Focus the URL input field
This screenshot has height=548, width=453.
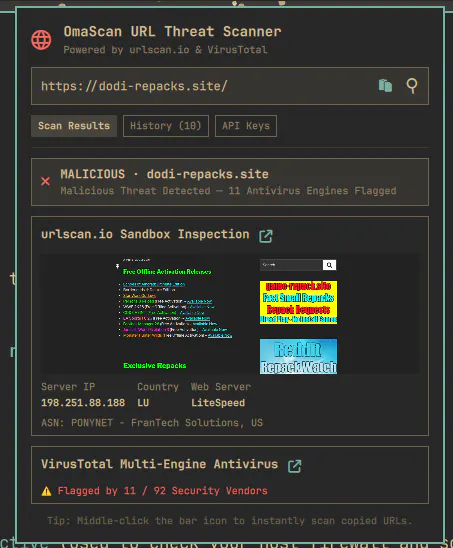[203, 86]
